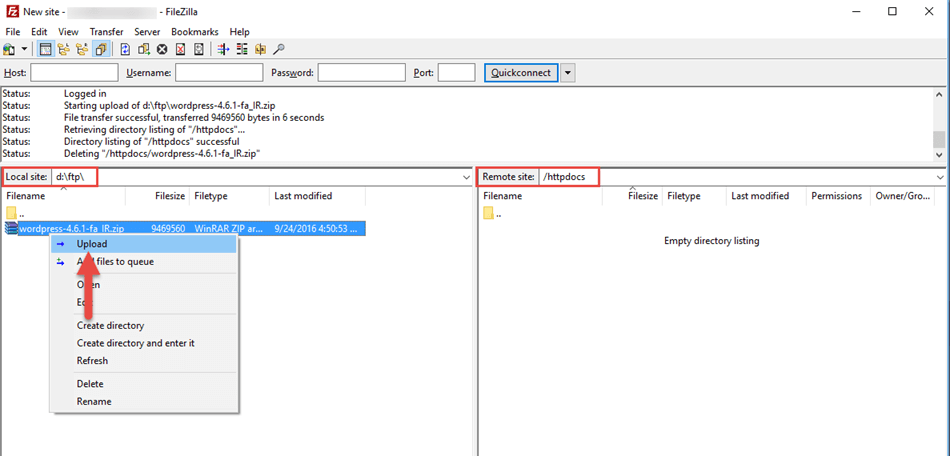Open the directory listing filters icon

tap(224, 49)
